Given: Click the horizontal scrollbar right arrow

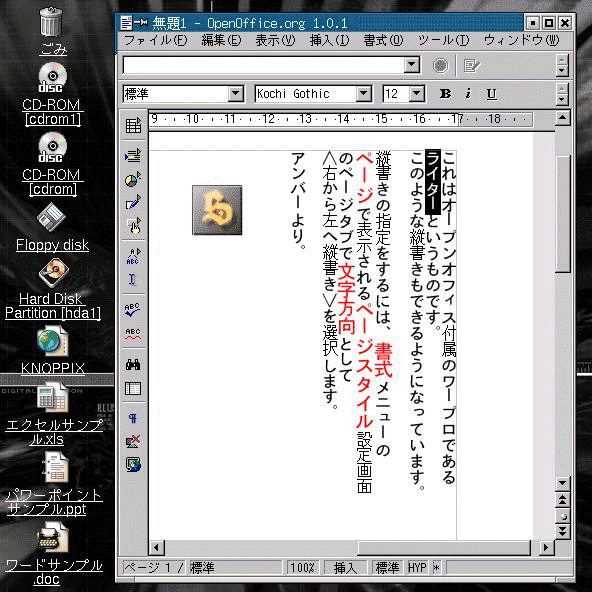Looking at the screenshot, I should pos(546,547).
